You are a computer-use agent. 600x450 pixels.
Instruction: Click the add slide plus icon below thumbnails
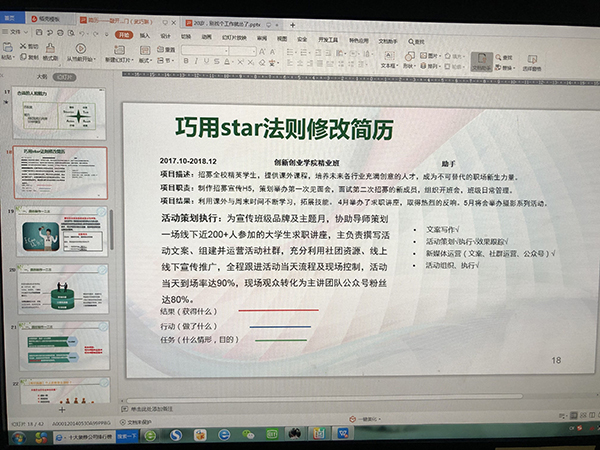pyautogui.click(x=63, y=409)
